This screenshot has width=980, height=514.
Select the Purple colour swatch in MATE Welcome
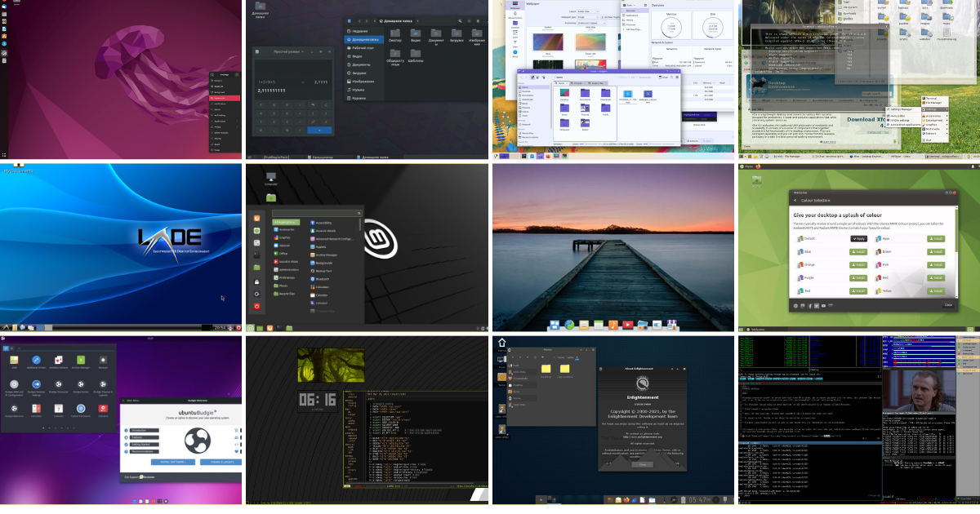[800, 277]
